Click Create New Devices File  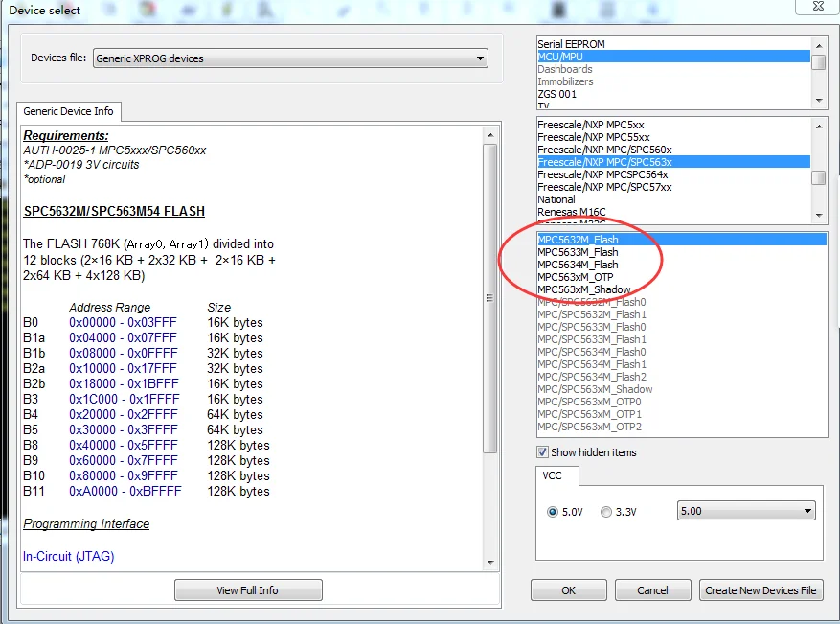[761, 590]
